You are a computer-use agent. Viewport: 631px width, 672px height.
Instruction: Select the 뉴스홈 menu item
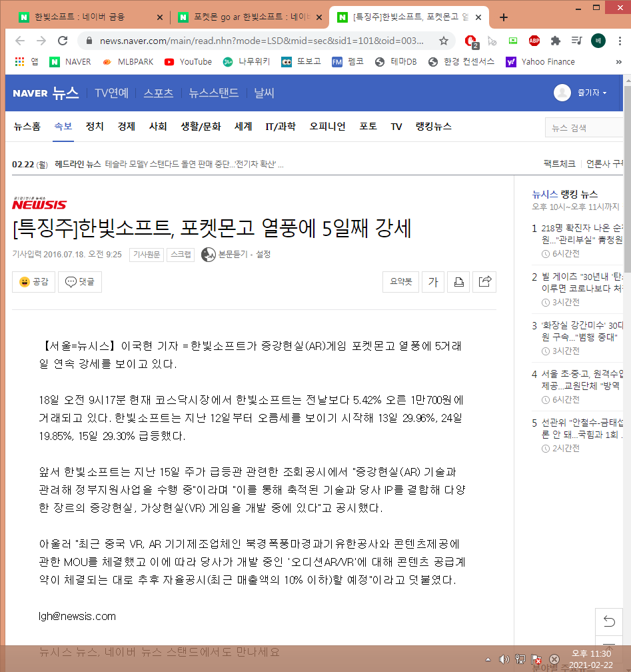[27, 127]
